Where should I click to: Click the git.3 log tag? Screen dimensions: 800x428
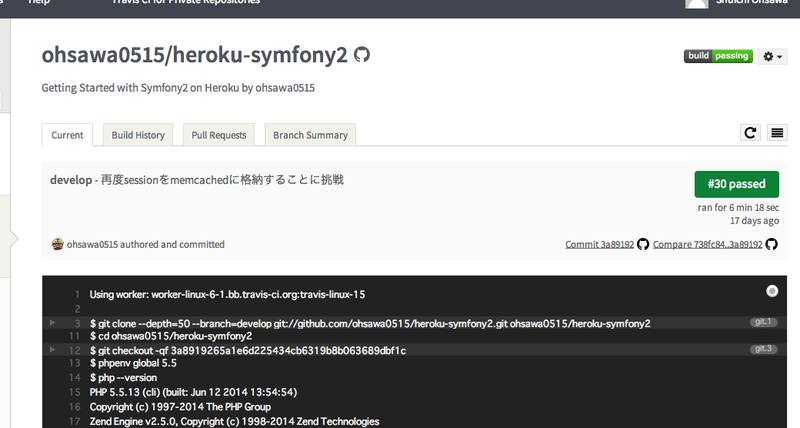click(x=763, y=349)
